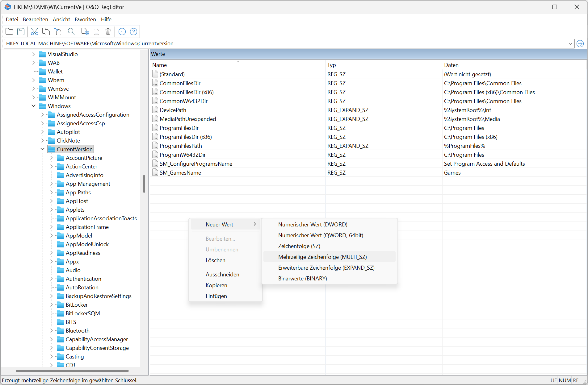The width and height of the screenshot is (588, 385).
Task: Select the SM_ConfigureProgramsName value row
Action: click(368, 164)
